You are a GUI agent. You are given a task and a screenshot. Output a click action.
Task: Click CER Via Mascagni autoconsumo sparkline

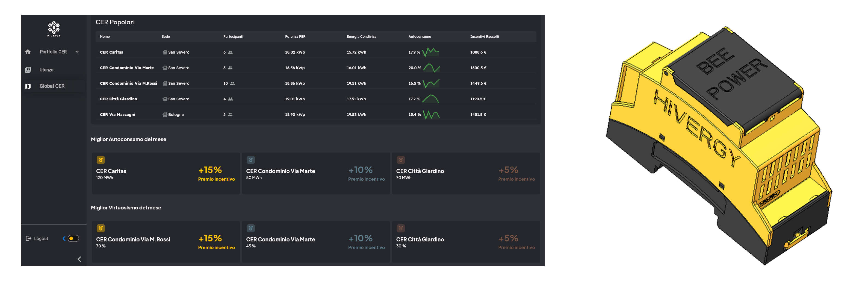pos(431,115)
